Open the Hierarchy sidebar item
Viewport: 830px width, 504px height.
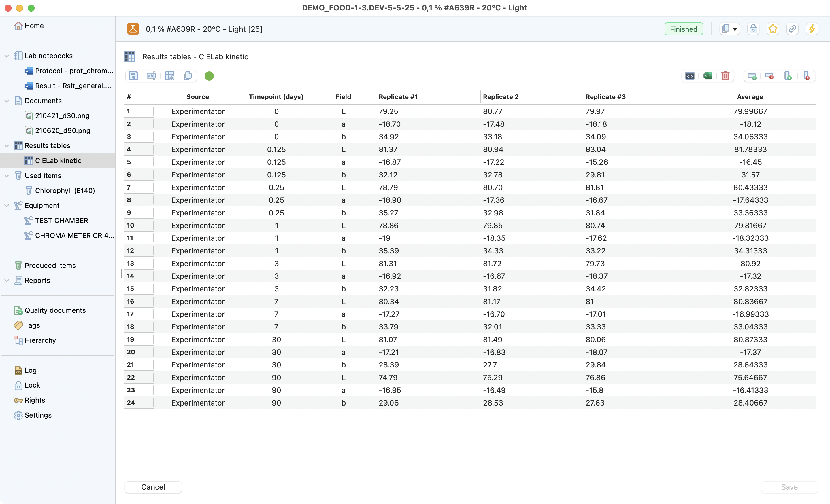(40, 340)
